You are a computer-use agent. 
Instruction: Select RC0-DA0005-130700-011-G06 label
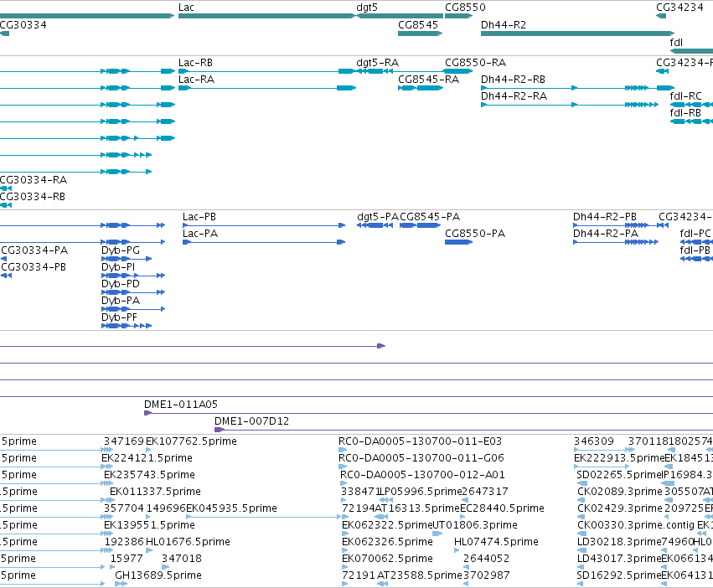421,458
